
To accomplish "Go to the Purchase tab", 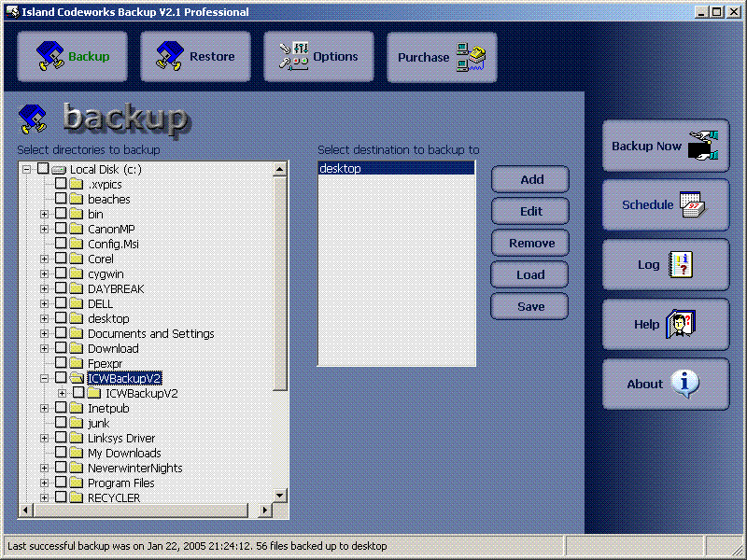I will [442, 57].
